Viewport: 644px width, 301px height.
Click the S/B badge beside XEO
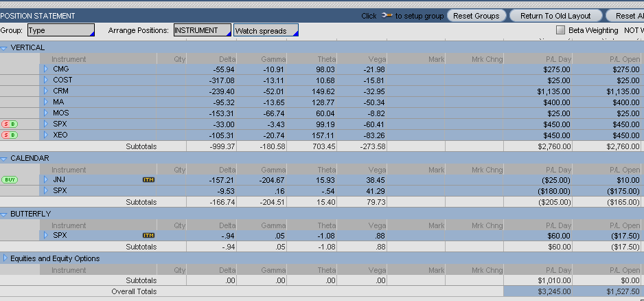click(x=10, y=135)
